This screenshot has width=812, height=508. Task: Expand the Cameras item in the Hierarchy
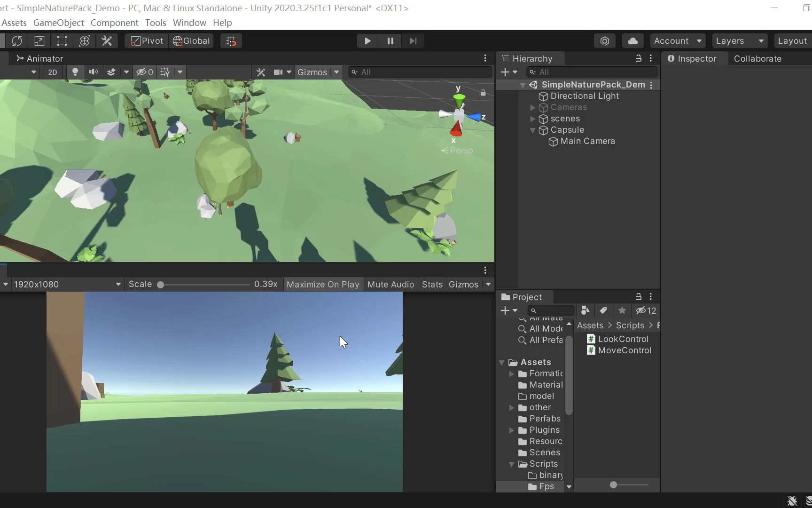click(532, 107)
